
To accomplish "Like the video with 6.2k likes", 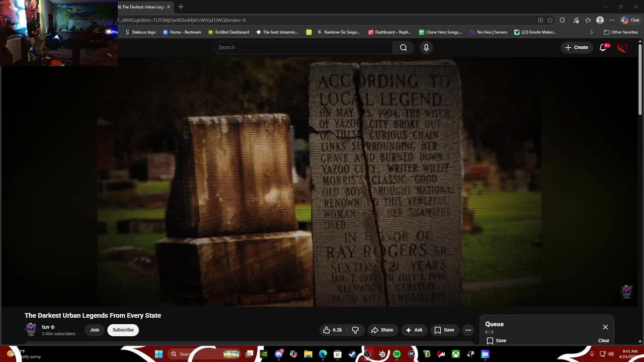I will (x=333, y=330).
